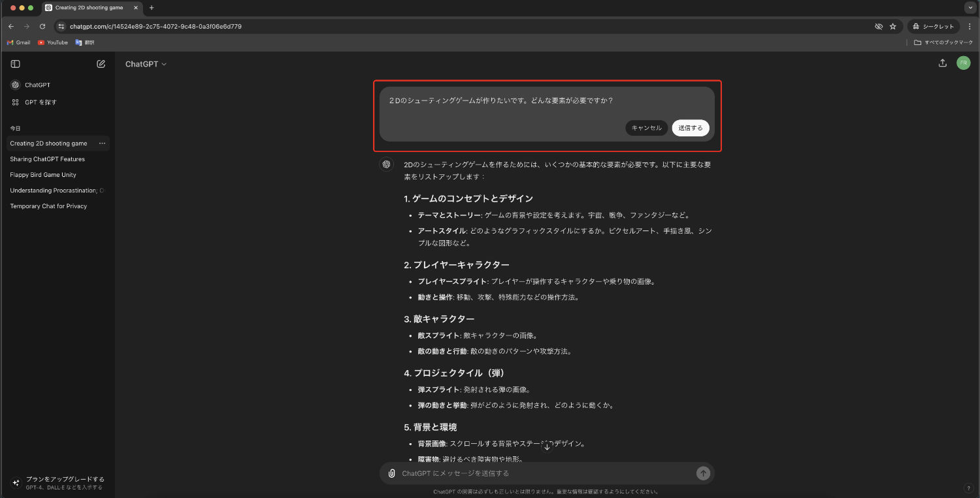Click the ChatGPT logo in sidebar

click(16, 85)
